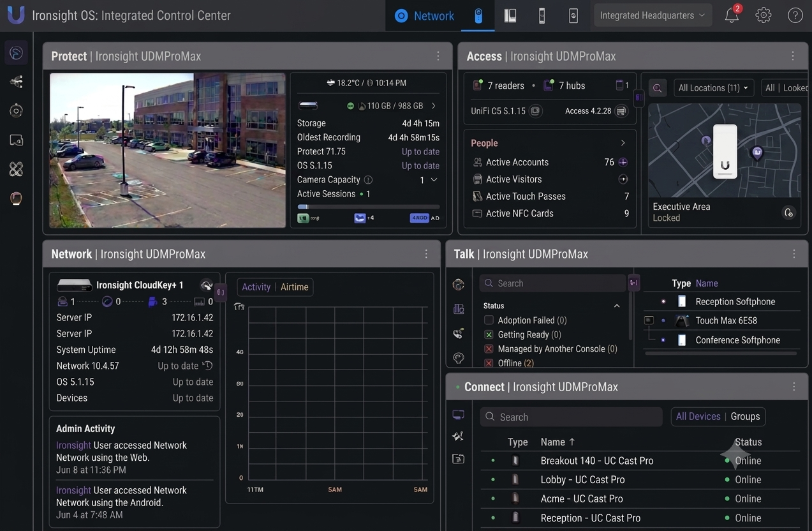Open the notifications bell
Screen dimensions: 812x531
[732, 15]
